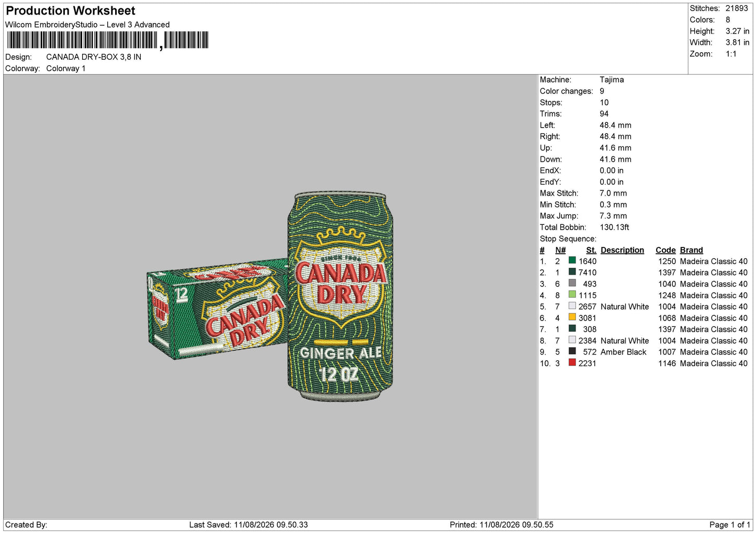
Task: Click the Width value 3.81 in
Action: click(737, 42)
